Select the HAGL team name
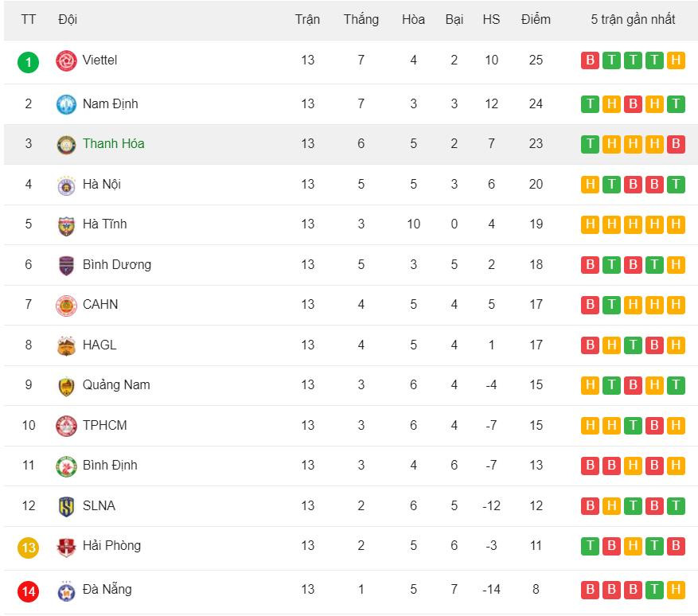The image size is (698, 616). 99,345
